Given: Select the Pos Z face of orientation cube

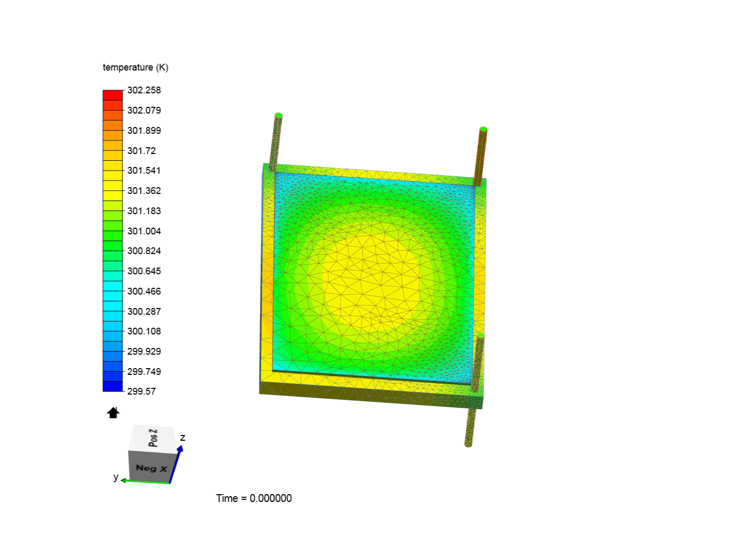Looking at the screenshot, I should point(154,438).
